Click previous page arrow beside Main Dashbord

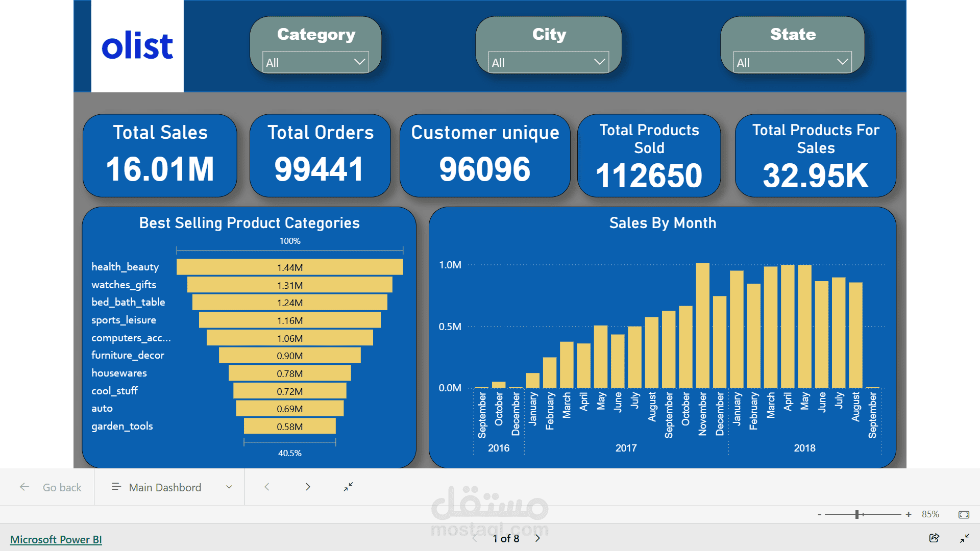(x=267, y=487)
